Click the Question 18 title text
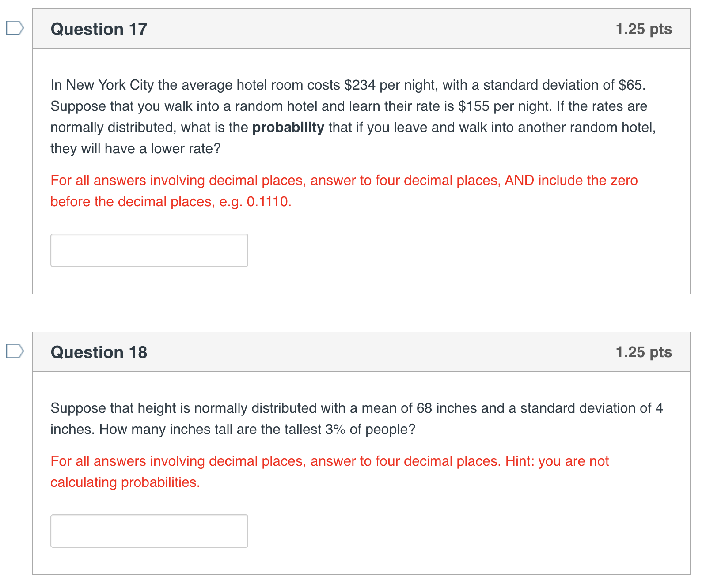The image size is (706, 588). coord(99,352)
